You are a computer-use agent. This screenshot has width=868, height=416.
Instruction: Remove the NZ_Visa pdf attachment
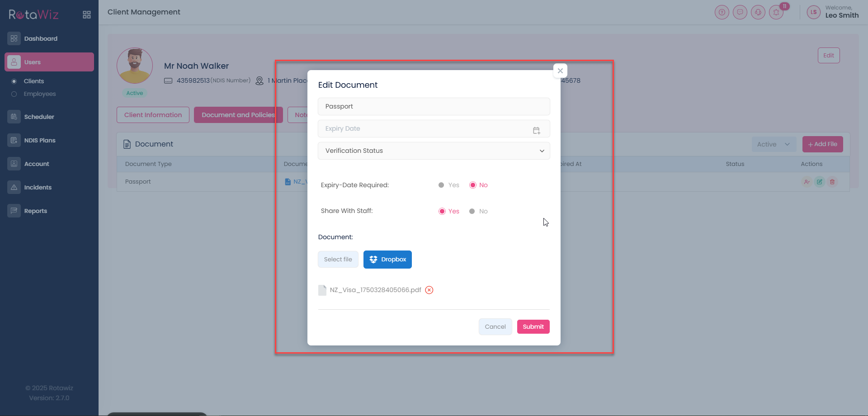point(429,290)
